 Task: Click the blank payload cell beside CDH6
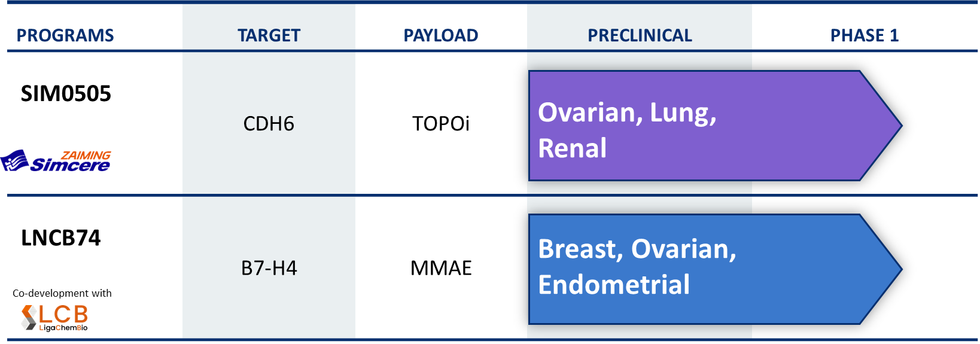(441, 124)
